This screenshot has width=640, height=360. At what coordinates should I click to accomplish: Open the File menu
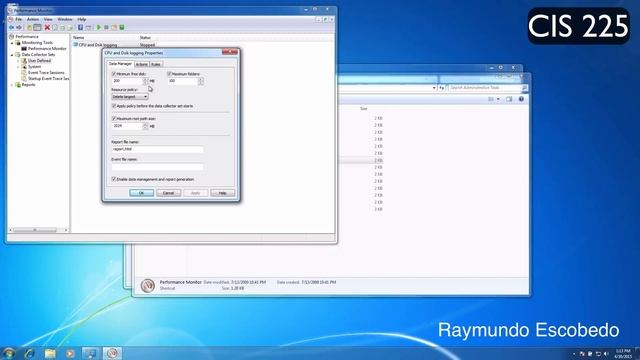click(18, 19)
